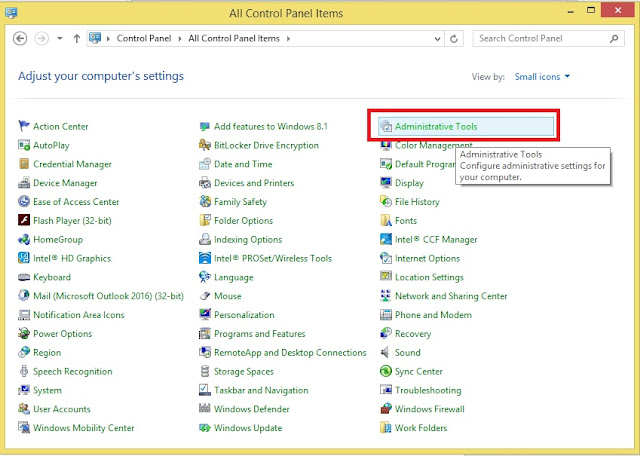Open the Action Center flag icon
This screenshot has height=456, width=640.
(24, 126)
